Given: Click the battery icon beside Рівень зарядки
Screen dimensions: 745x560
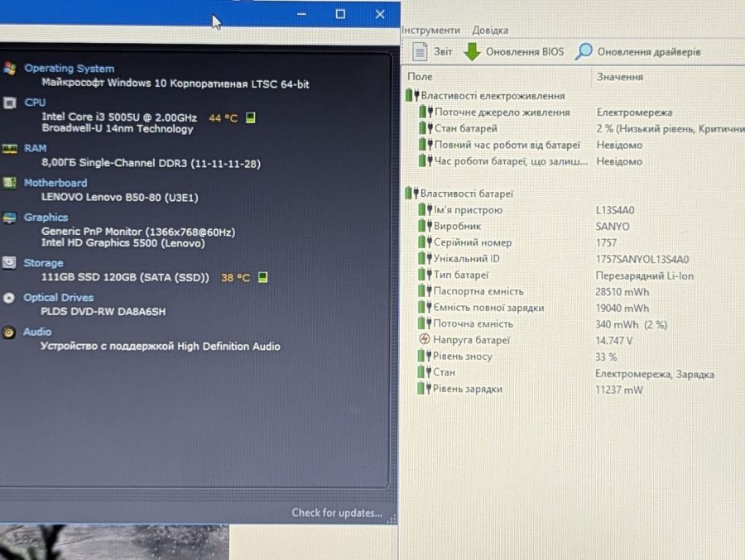Looking at the screenshot, I should click(424, 388).
